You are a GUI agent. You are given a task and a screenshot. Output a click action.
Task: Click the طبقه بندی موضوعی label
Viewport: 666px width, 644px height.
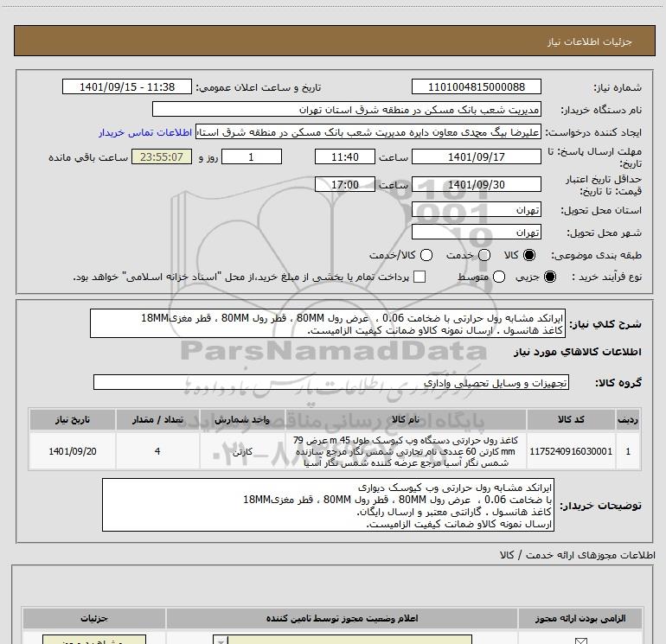[x=596, y=255]
